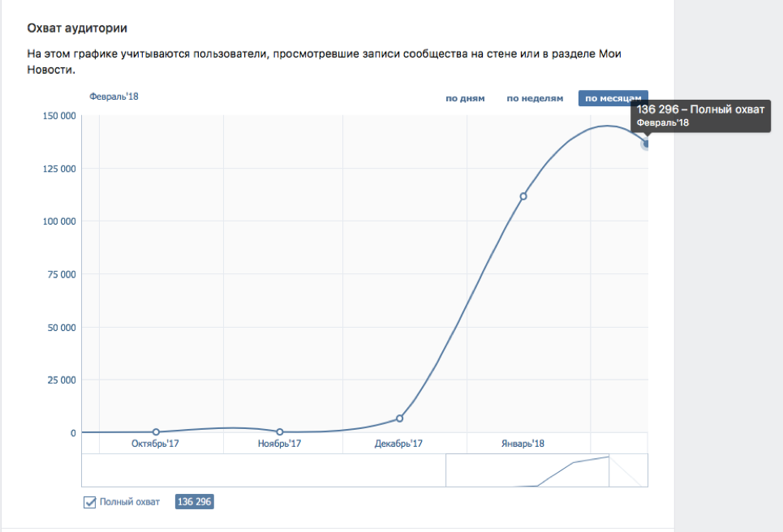
Task: Click the Октябрь'17 data point on line
Action: [x=156, y=432]
